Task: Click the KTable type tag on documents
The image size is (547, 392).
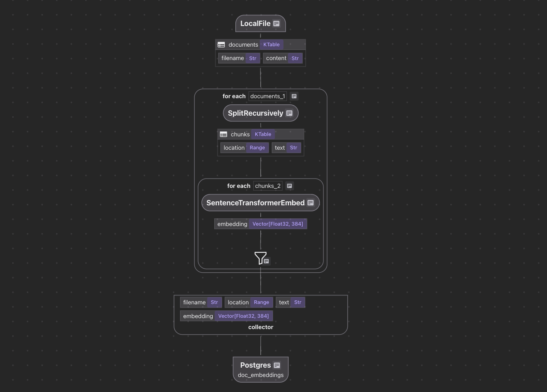Action: tap(271, 45)
